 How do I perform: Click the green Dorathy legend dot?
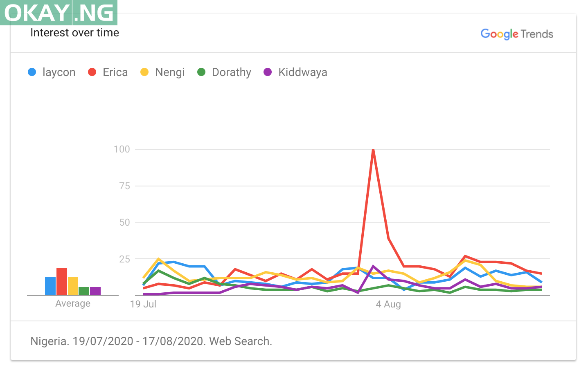click(201, 72)
